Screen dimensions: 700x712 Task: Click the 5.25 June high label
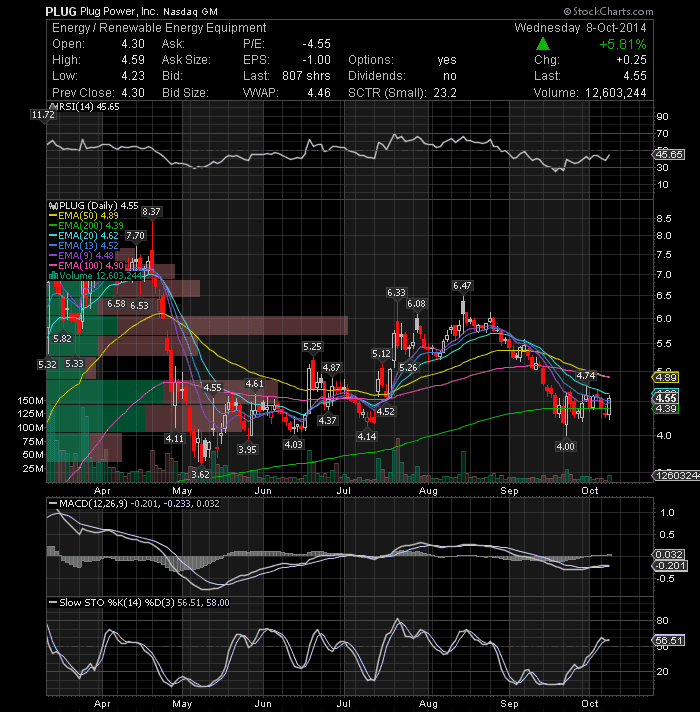click(x=312, y=347)
